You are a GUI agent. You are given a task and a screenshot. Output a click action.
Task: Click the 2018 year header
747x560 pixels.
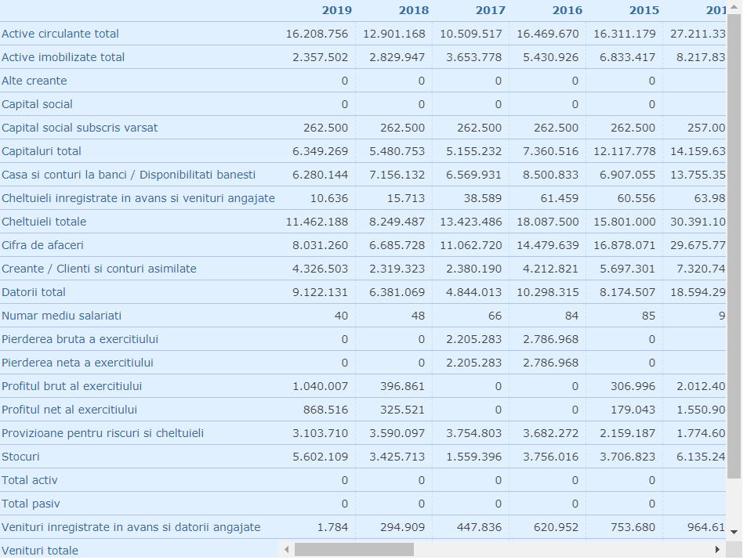click(x=414, y=10)
